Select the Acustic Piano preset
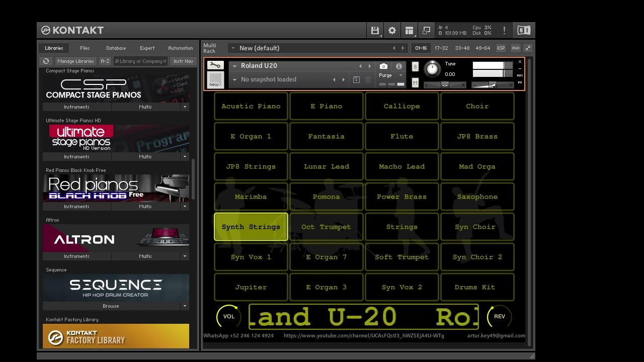This screenshot has height=362, width=644. click(251, 106)
